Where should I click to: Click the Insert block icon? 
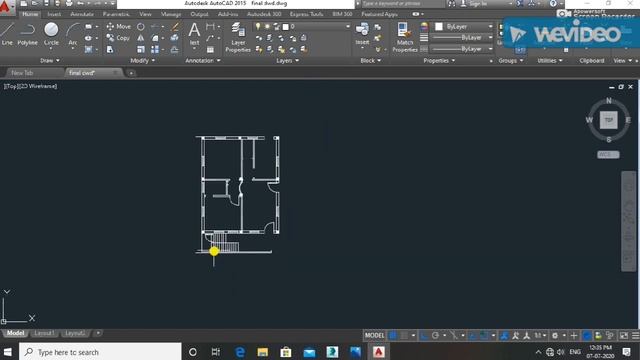(362, 33)
